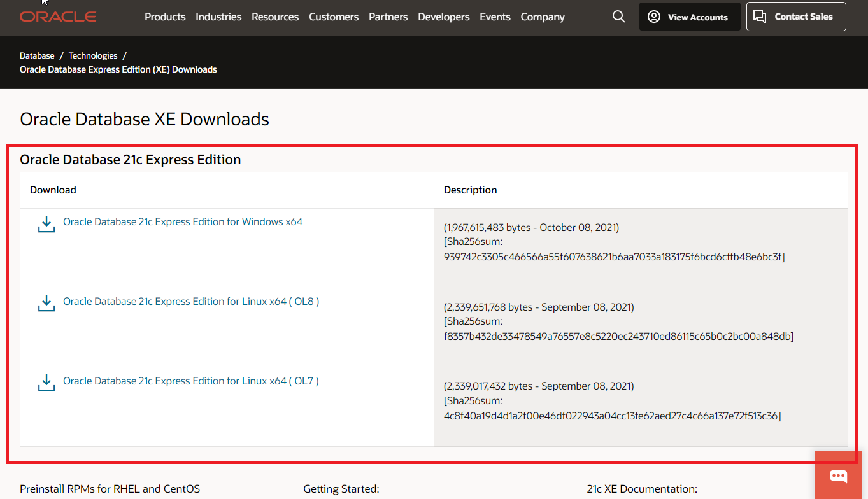
Task: Click the 1,967,615,483 bytes October 08 text
Action: tap(531, 228)
